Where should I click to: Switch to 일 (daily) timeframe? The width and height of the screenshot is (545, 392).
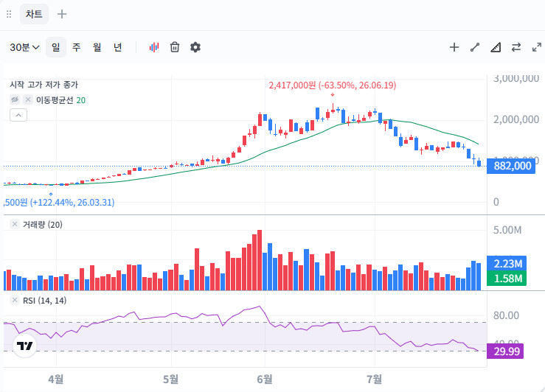click(x=56, y=47)
